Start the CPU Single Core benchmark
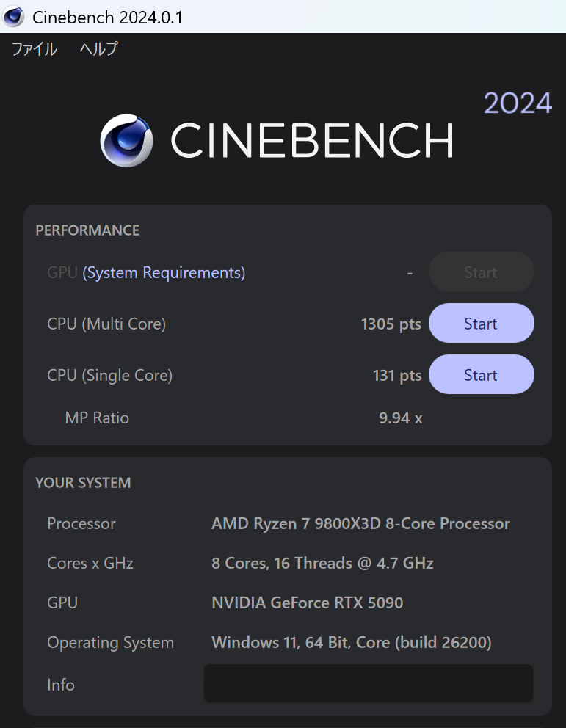The image size is (566, 728). click(x=481, y=375)
